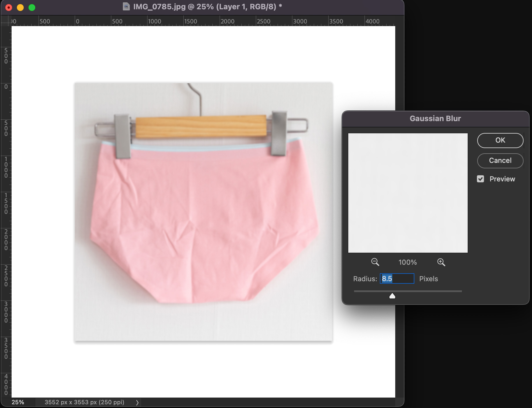Click the Radius slider handle

392,296
